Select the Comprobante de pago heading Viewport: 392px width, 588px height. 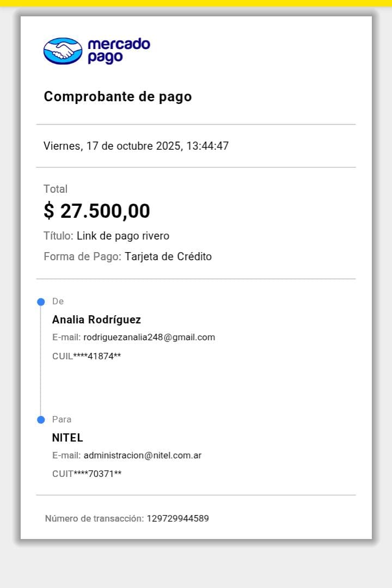tap(118, 97)
